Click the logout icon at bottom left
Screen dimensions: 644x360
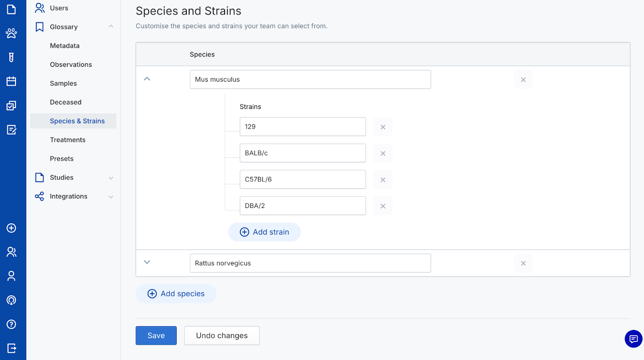click(x=11, y=348)
